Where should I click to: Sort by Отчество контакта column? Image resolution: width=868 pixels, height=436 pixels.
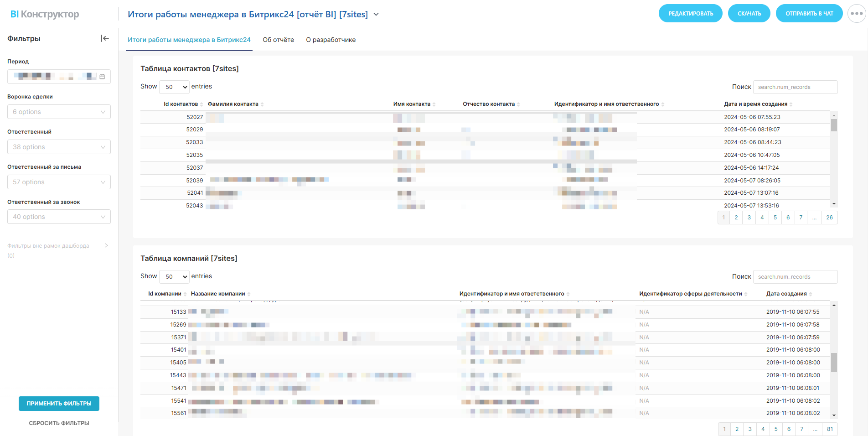pos(491,104)
